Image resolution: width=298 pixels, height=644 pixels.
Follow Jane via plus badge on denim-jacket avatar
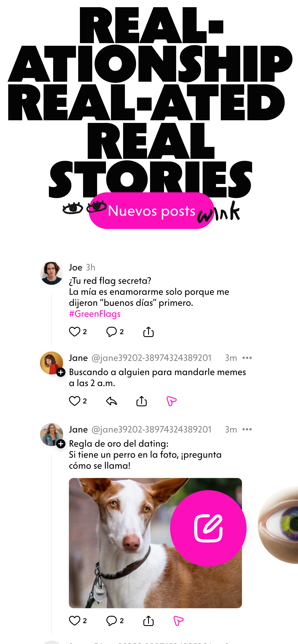click(x=61, y=444)
